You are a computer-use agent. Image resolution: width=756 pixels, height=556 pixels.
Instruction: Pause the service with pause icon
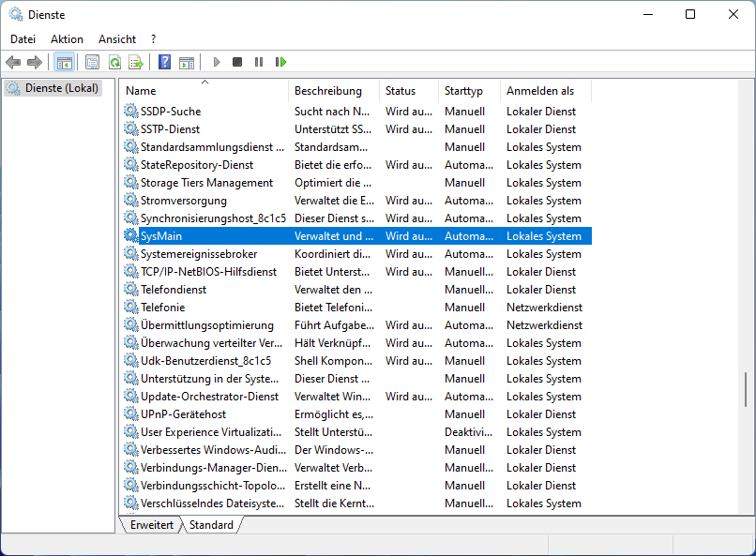[259, 62]
